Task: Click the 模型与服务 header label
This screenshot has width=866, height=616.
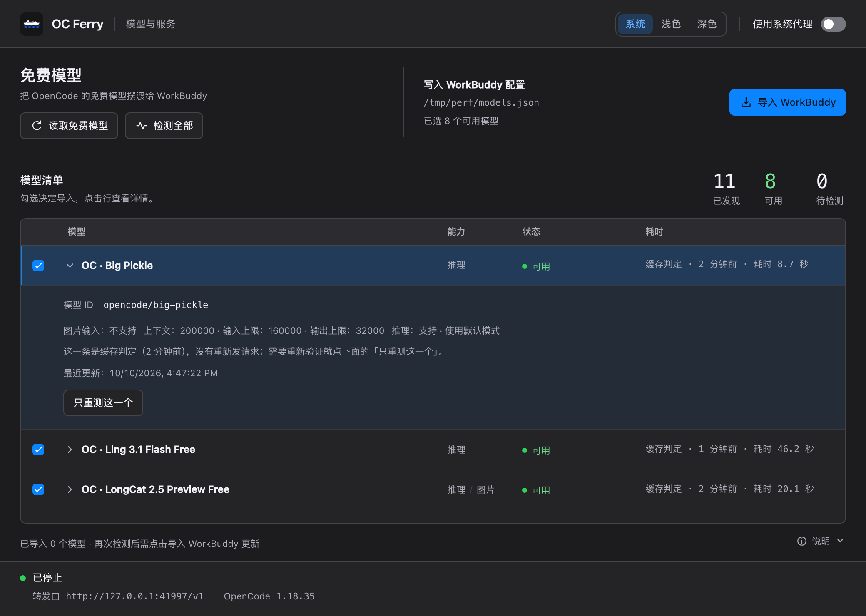Action: (x=151, y=24)
